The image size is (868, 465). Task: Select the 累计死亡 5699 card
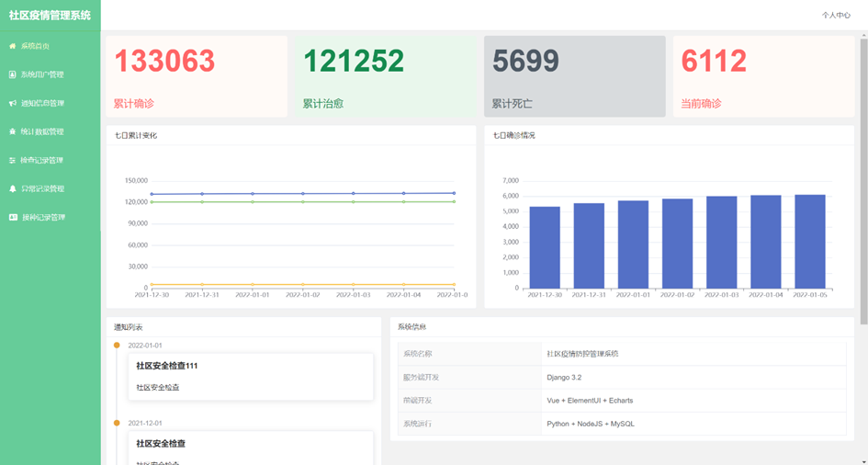pos(575,76)
